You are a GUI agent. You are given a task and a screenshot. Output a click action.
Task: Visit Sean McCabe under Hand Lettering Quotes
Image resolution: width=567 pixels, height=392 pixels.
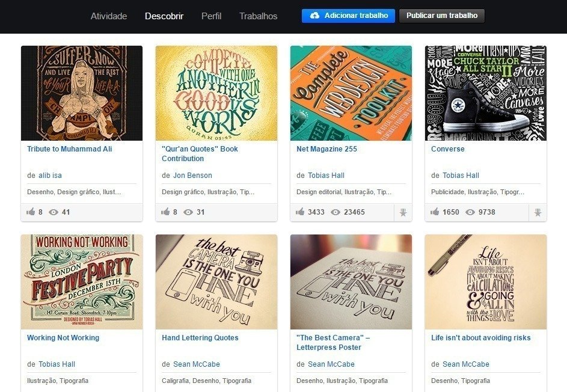[197, 364]
